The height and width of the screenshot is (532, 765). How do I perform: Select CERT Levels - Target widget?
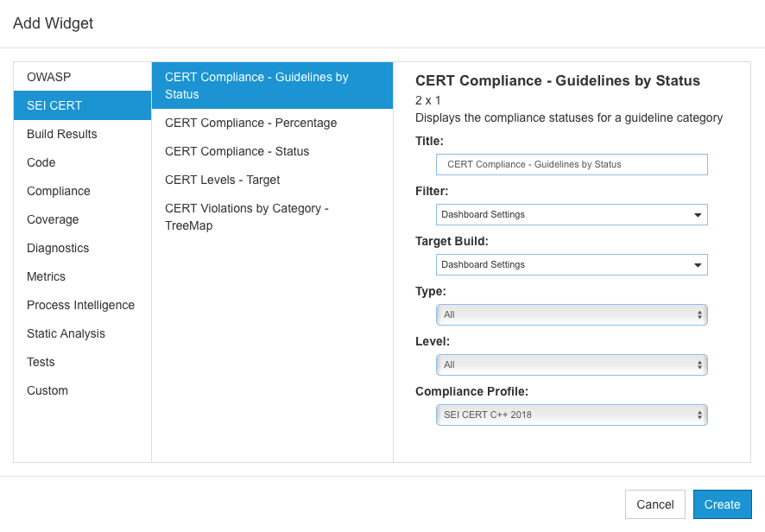click(x=272, y=180)
